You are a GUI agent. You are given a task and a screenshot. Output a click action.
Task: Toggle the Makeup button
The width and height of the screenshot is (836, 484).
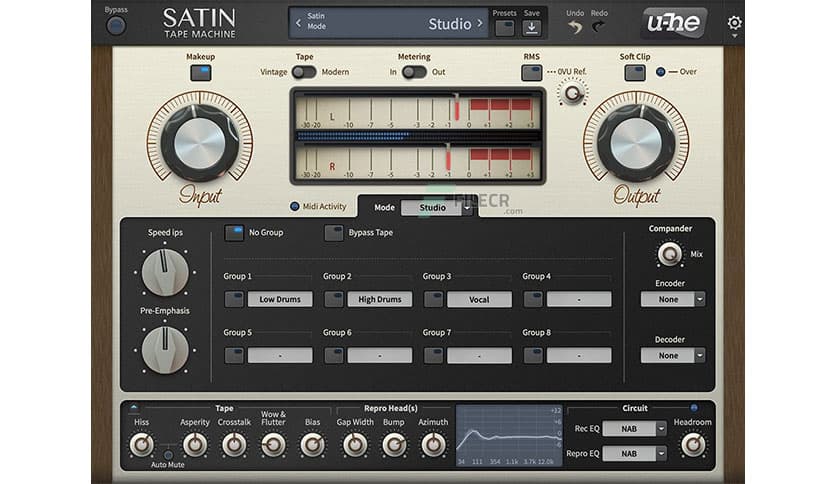point(200,73)
